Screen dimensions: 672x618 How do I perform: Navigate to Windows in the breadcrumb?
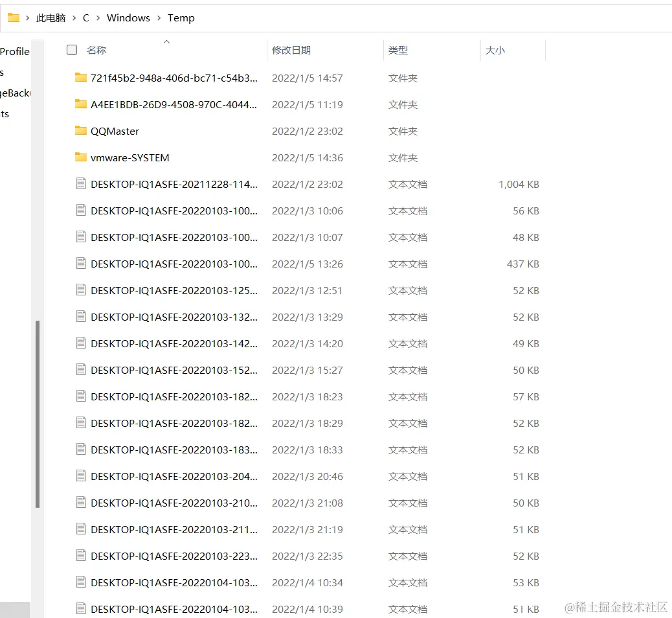point(128,18)
